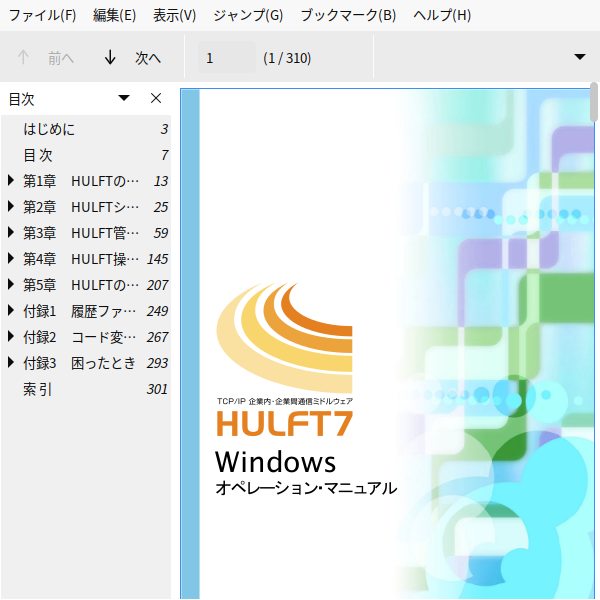Open the ジャンプ(G) menu
Viewport: 600px width, 600px height.
[248, 15]
